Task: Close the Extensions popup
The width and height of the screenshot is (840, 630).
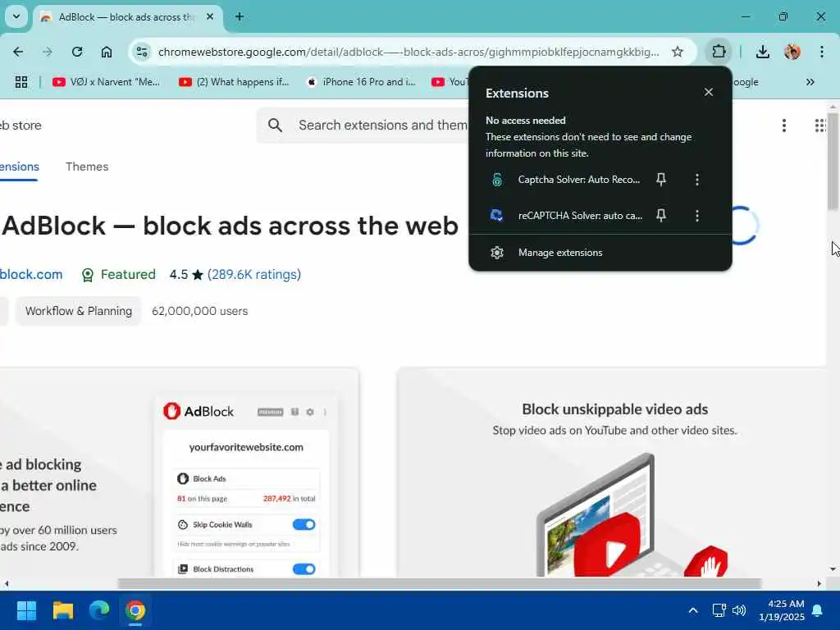Action: (x=708, y=92)
